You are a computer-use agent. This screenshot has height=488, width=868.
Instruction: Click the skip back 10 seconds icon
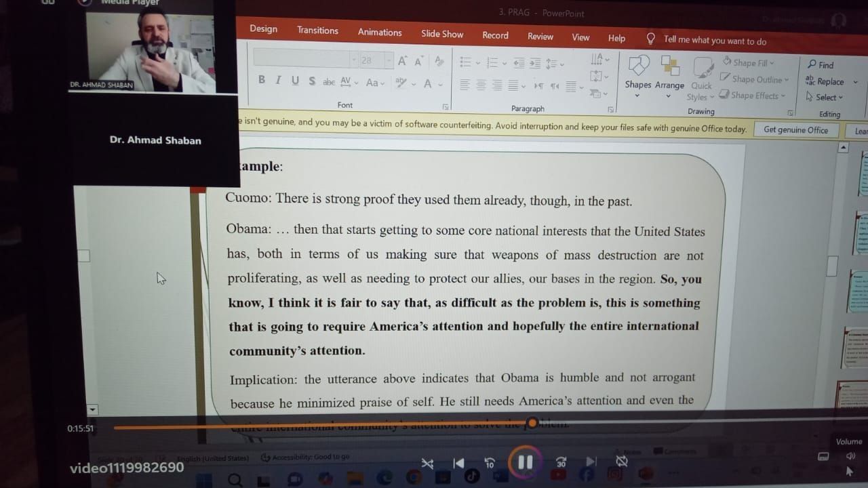point(490,463)
